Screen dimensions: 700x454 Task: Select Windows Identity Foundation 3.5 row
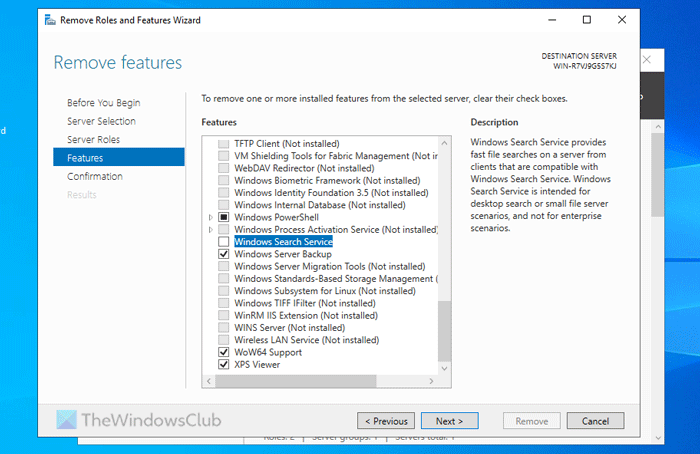pos(331,193)
